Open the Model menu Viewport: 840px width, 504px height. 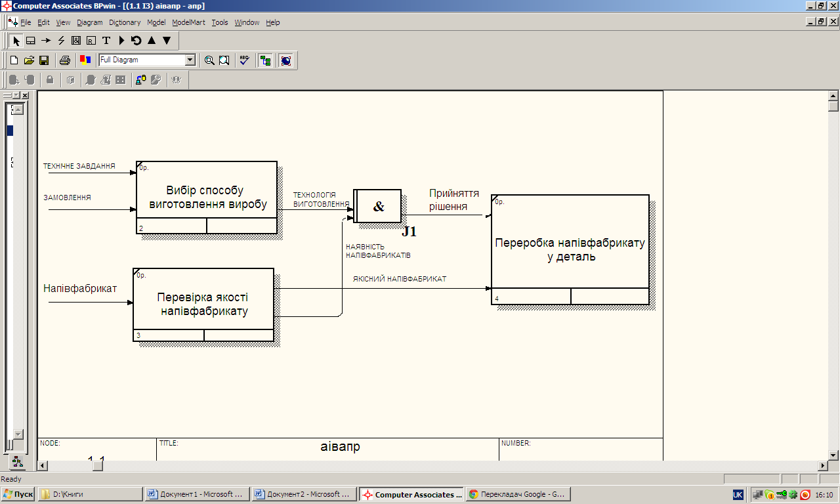click(156, 22)
